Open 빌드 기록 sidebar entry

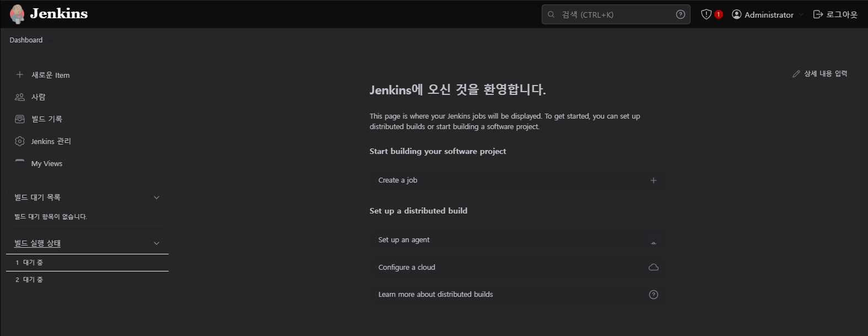click(47, 119)
